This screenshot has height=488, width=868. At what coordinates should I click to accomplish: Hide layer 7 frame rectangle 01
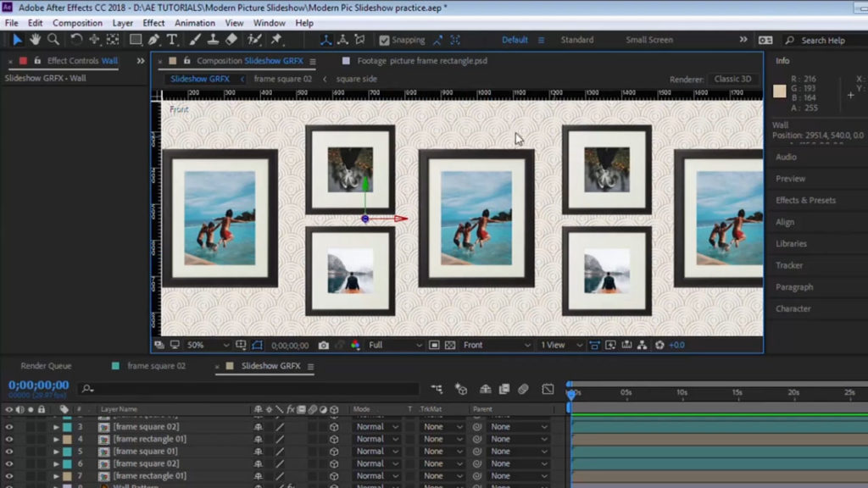pos(8,476)
